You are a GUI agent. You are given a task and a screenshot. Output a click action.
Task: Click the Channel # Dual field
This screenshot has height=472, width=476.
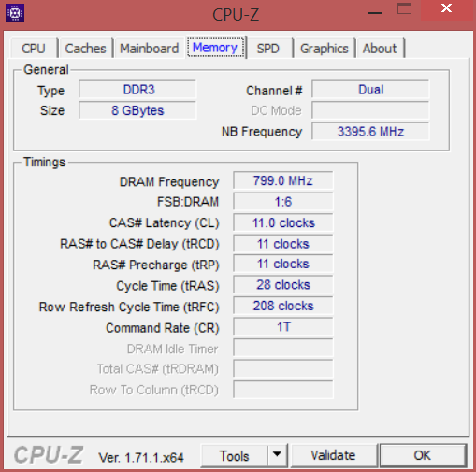click(370, 90)
